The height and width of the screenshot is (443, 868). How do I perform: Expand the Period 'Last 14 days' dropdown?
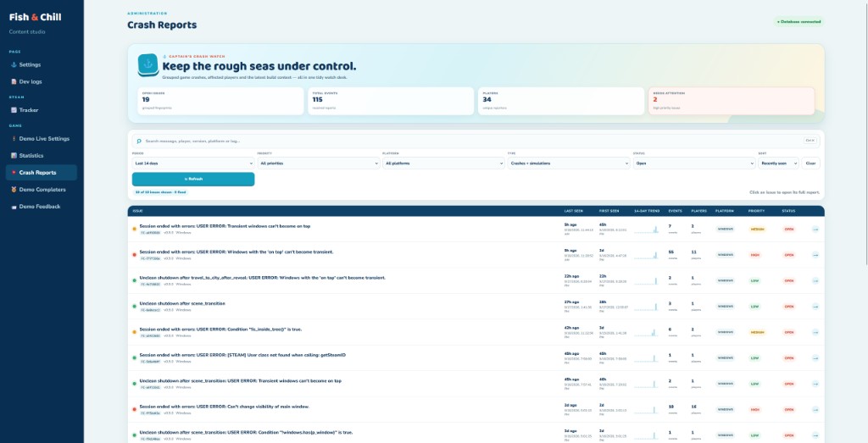(x=193, y=163)
